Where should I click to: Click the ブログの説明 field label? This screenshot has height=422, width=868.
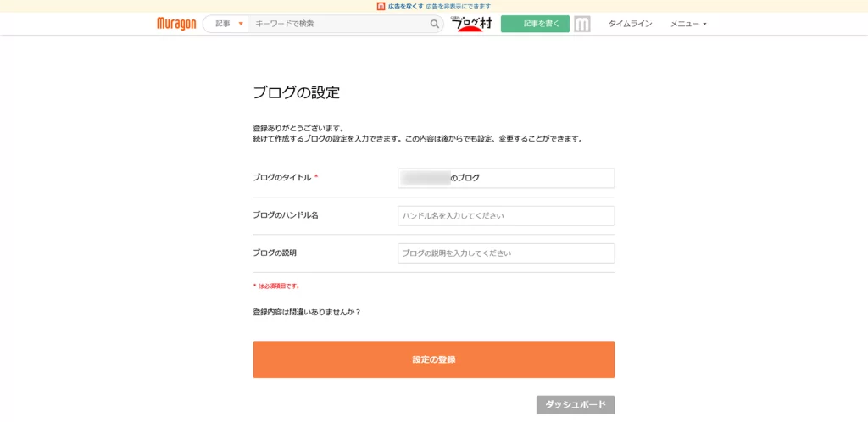(x=275, y=253)
